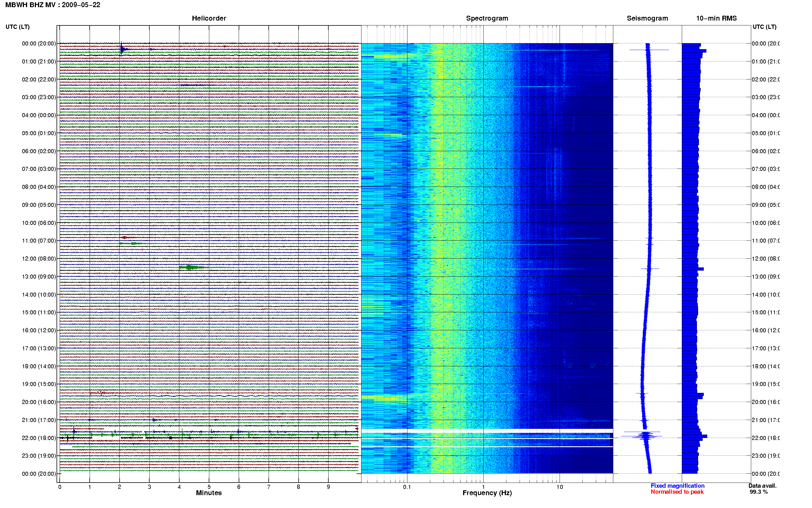Click the blue 'Fixed magnification' legend text
Viewport: 812px width, 508px height.
[x=678, y=486]
